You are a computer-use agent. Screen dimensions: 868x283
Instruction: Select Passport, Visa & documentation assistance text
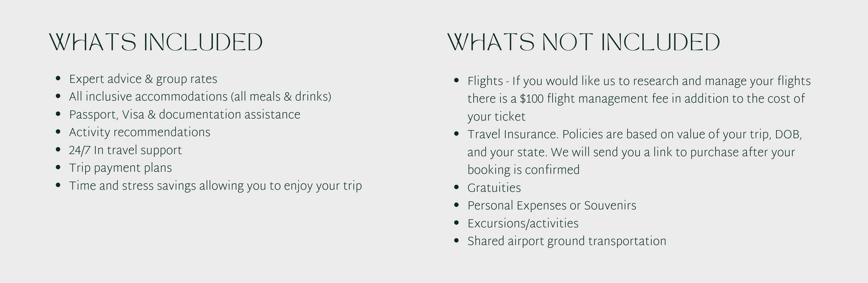coord(184,115)
